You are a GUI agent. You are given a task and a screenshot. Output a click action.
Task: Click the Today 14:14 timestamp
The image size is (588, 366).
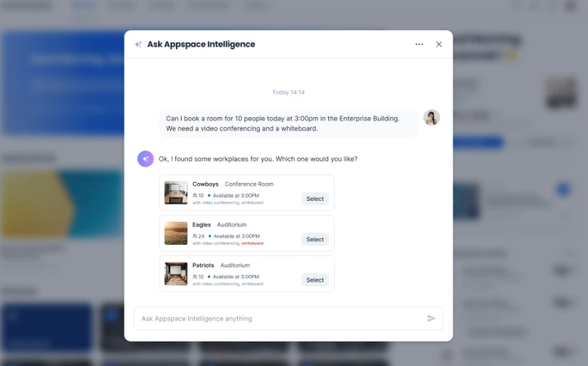pyautogui.click(x=288, y=92)
